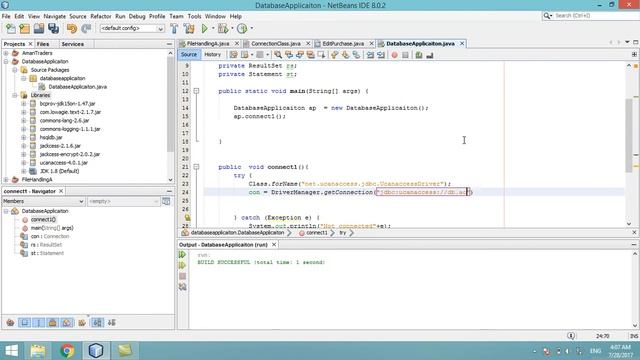This screenshot has width=640, height=360.
Task: Switch to the EditPurchase.java tab
Action: tap(343, 44)
